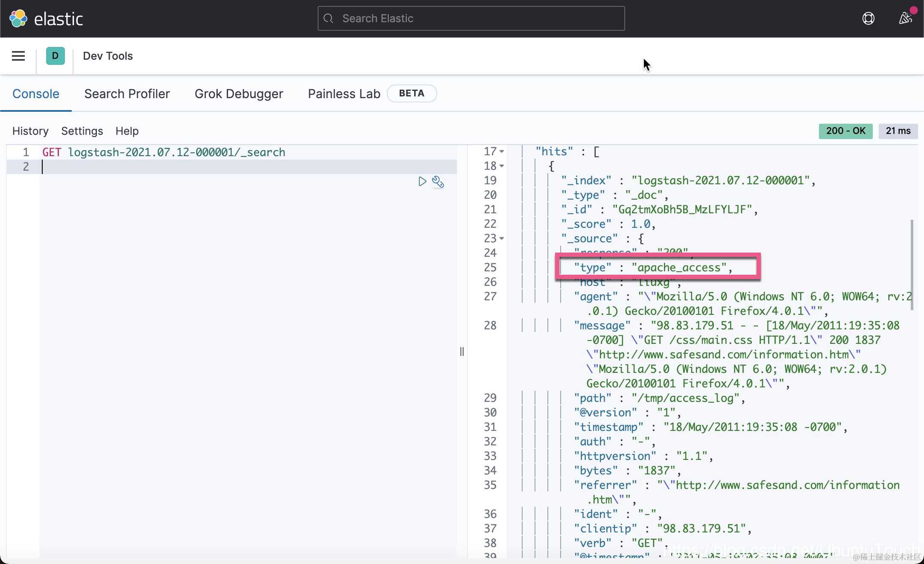The image size is (924, 564).
Task: Open the hamburger navigation menu
Action: click(18, 56)
